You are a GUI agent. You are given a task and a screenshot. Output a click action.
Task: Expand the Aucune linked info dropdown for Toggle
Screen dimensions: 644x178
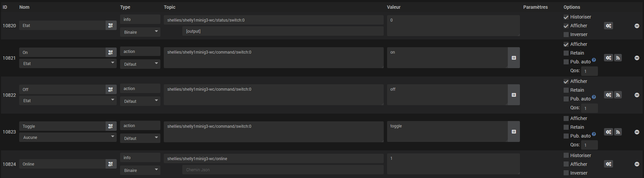click(68, 137)
